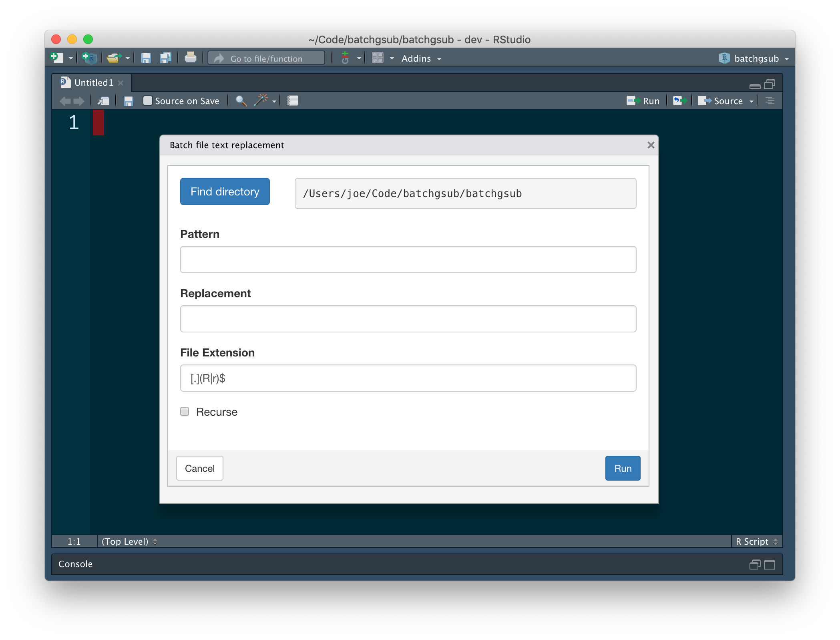The height and width of the screenshot is (640, 840).
Task: Click the magnifier Find/Replace icon
Action: 241,101
